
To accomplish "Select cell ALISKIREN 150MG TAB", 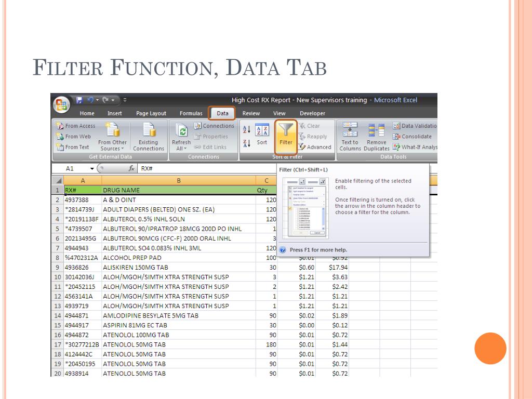I will [179, 268].
